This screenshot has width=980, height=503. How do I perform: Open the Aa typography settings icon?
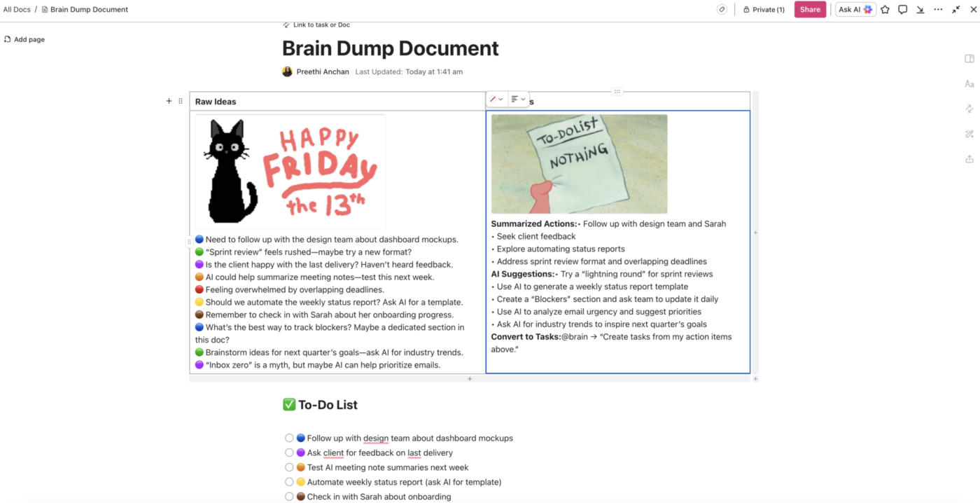[969, 84]
